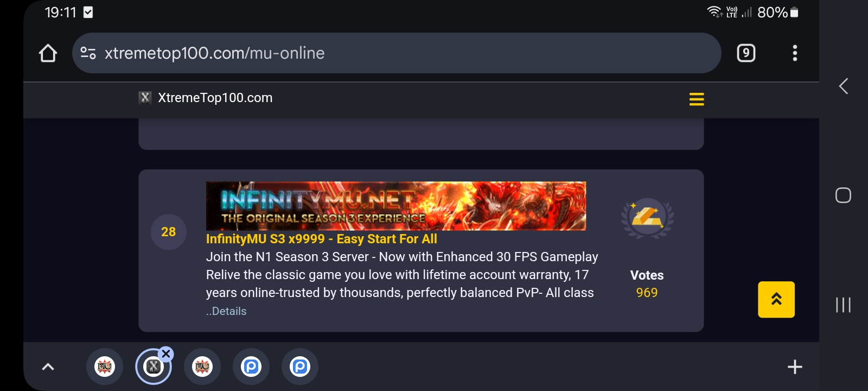Open site info icon in address bar
This screenshot has width=868, height=391.
click(88, 53)
